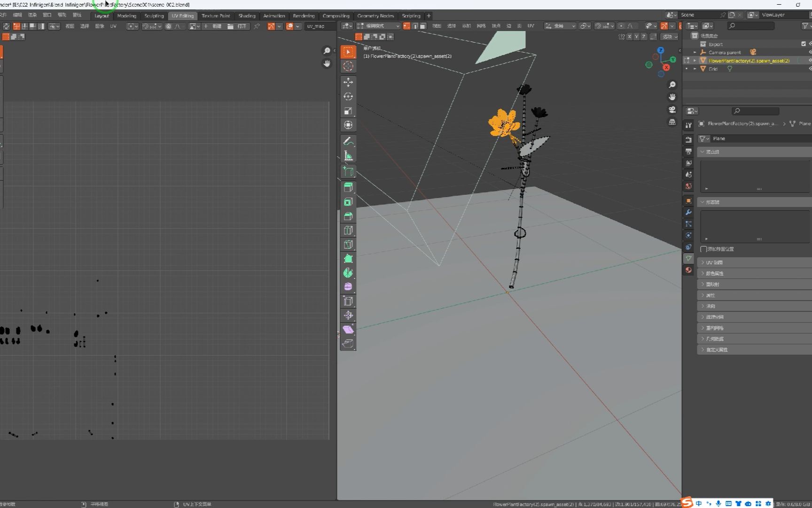Select the Move tool in the 3D viewport toolbar
The width and height of the screenshot is (812, 508).
(348, 82)
